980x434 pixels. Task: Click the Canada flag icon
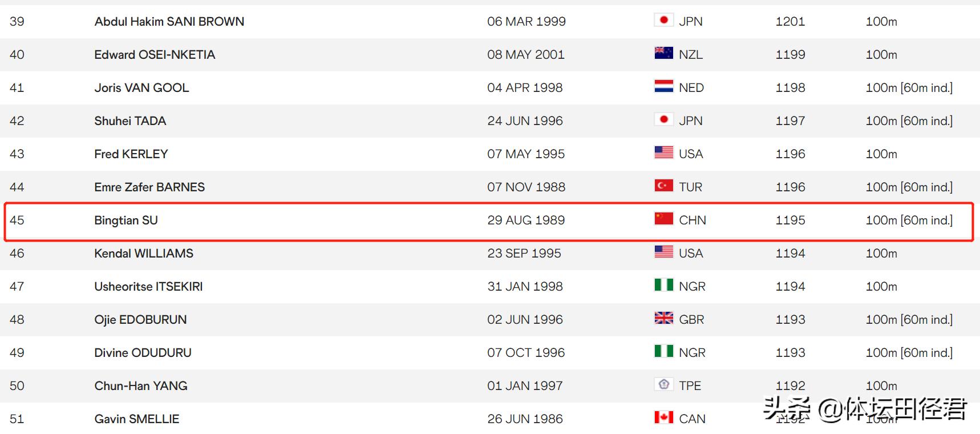pos(663,418)
